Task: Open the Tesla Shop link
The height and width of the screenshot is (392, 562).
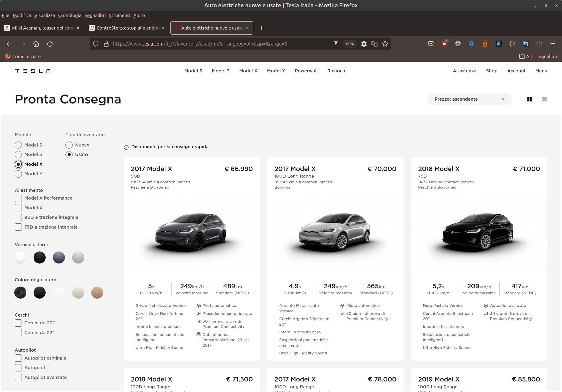Action: 492,71
